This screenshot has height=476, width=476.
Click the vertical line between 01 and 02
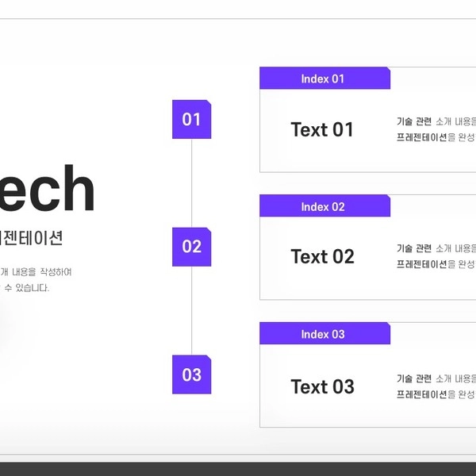pos(192,182)
